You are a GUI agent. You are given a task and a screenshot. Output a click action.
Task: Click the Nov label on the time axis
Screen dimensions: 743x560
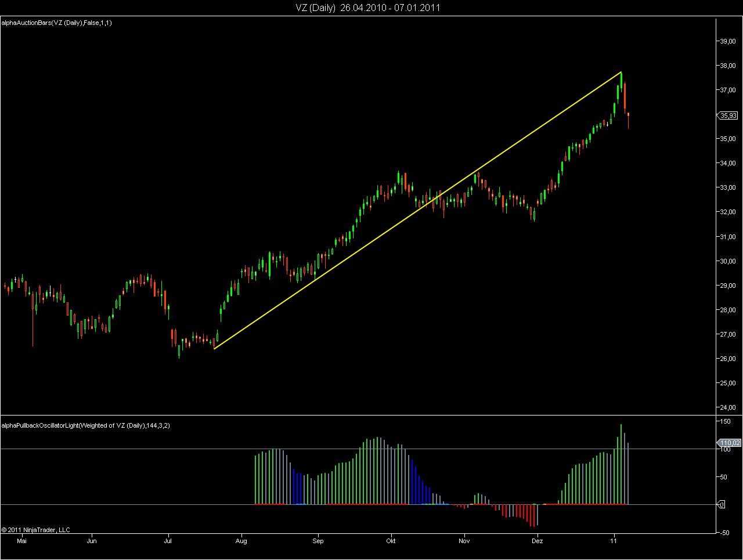point(464,540)
